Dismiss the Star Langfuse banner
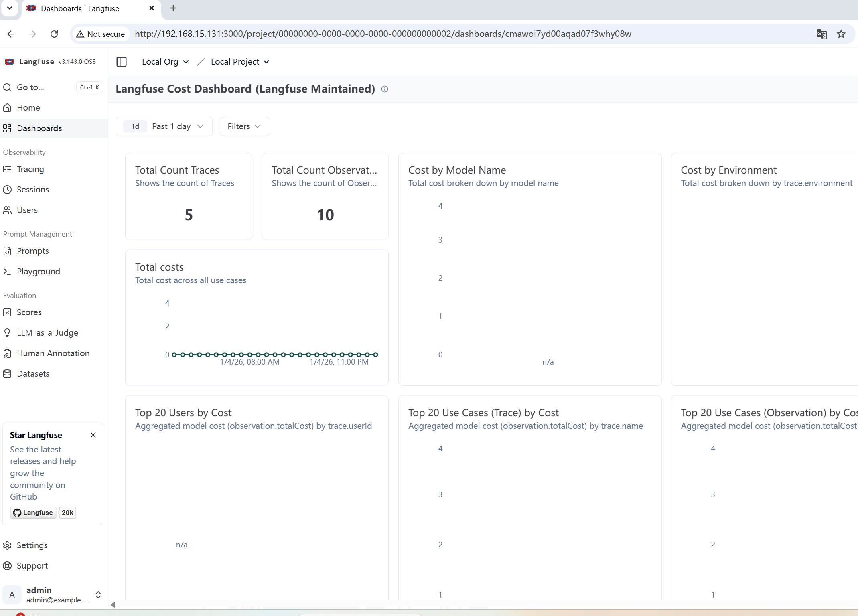 tap(93, 435)
